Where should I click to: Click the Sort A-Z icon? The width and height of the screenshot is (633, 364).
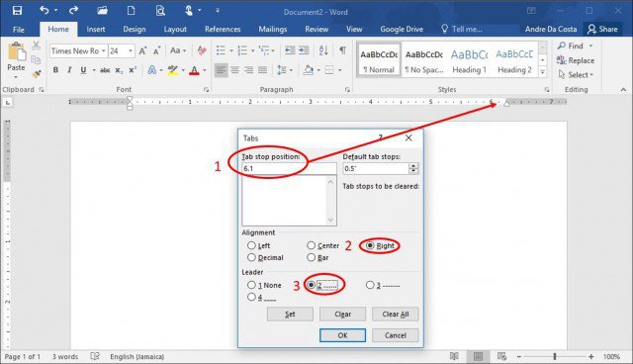click(323, 50)
